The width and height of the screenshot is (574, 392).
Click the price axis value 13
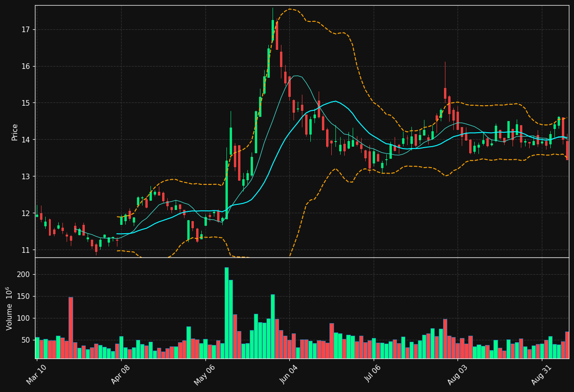click(25, 176)
